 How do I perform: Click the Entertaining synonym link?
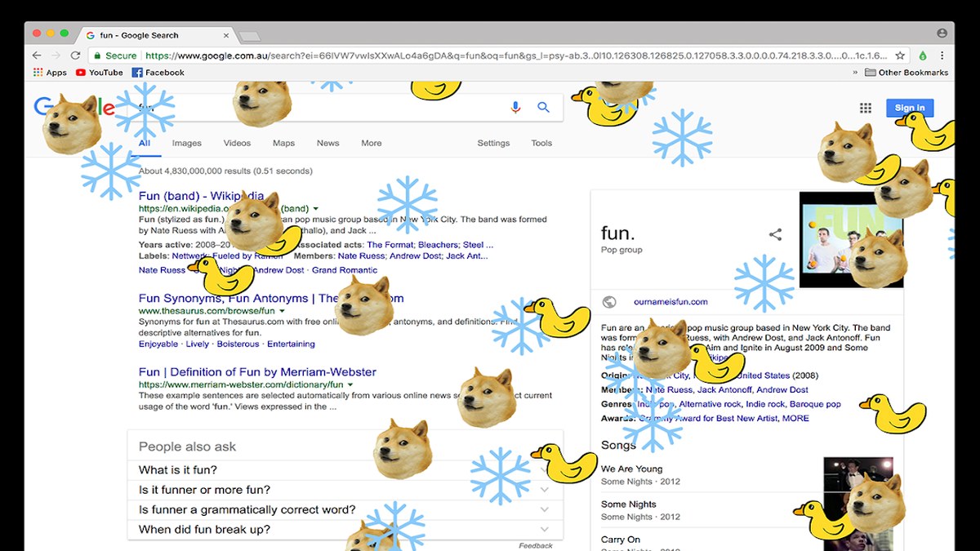[x=292, y=344]
